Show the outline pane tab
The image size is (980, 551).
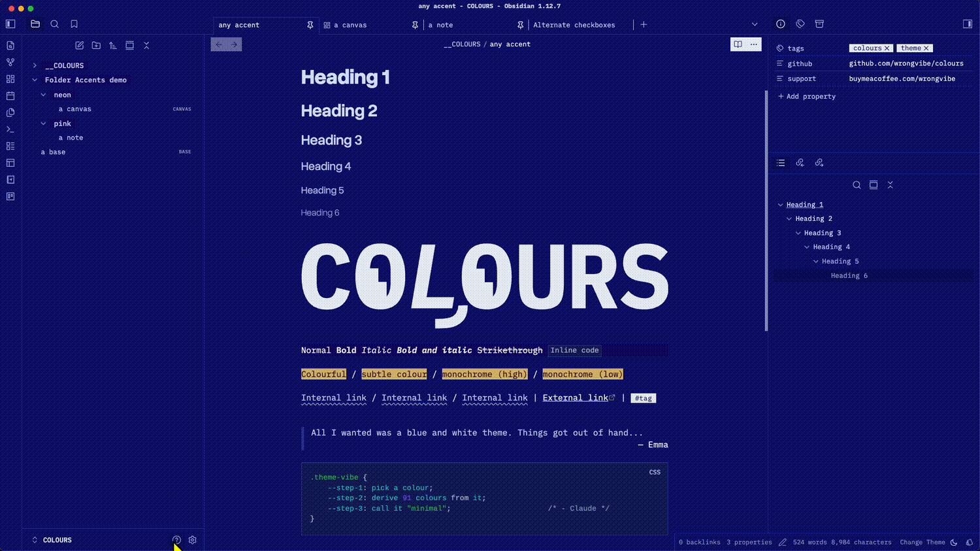781,163
